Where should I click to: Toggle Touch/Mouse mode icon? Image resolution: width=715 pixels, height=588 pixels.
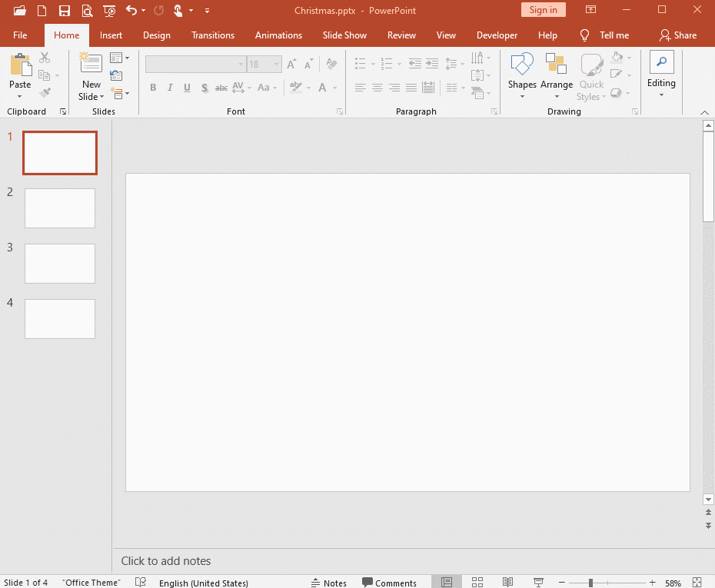point(178,11)
